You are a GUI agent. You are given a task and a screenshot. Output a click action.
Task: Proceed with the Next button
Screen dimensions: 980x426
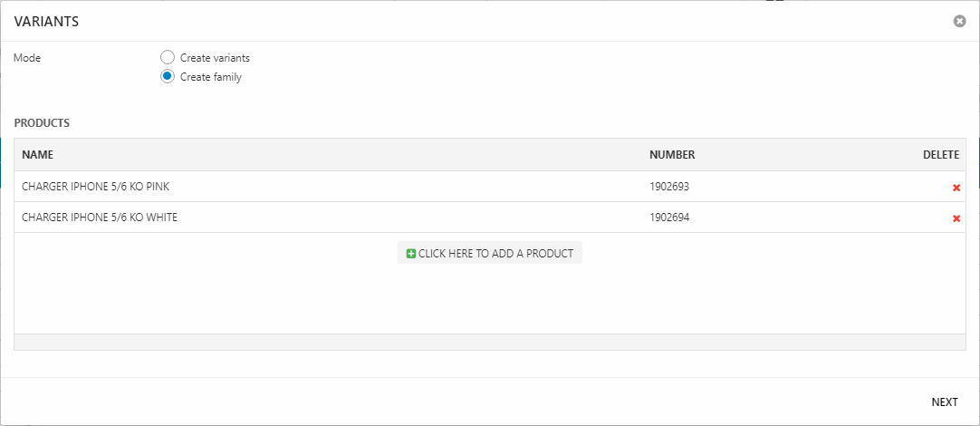[x=944, y=402]
